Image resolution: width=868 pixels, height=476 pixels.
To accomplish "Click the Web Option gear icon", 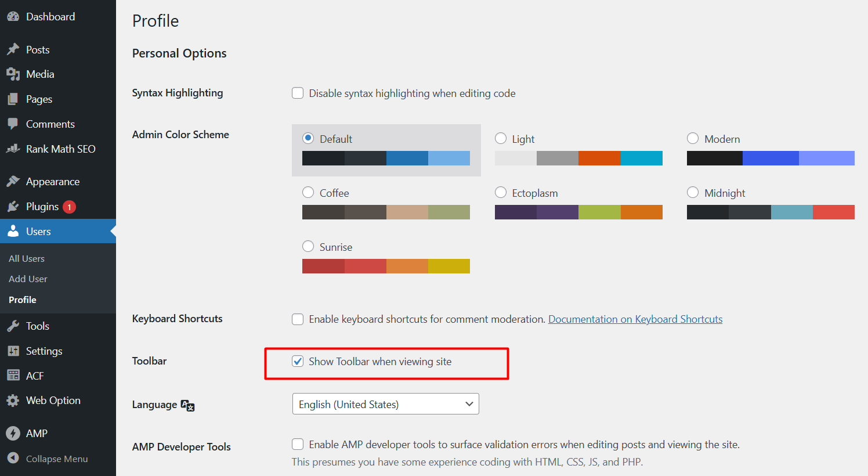I will [x=13, y=401].
